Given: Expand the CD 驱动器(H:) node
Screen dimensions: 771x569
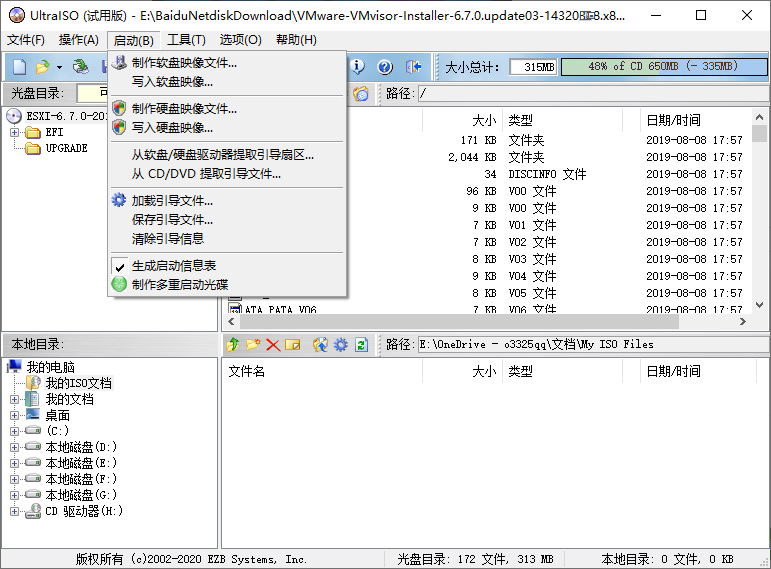Looking at the screenshot, I should point(14,511).
